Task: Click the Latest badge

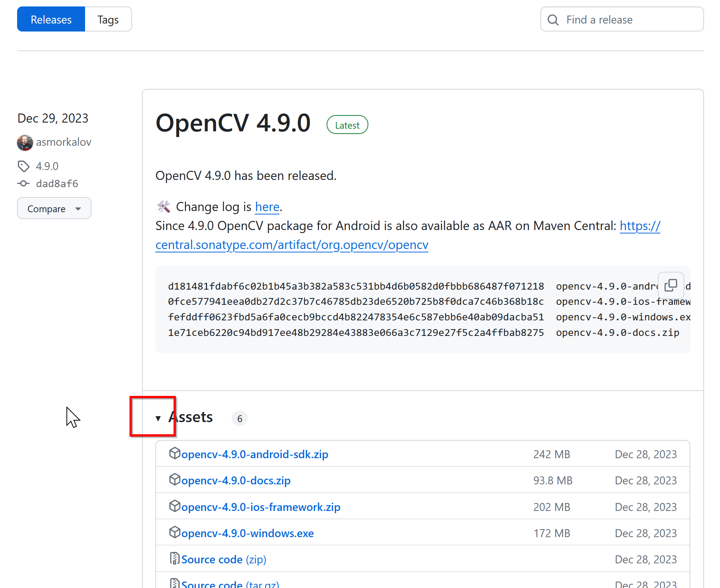Action: point(347,125)
